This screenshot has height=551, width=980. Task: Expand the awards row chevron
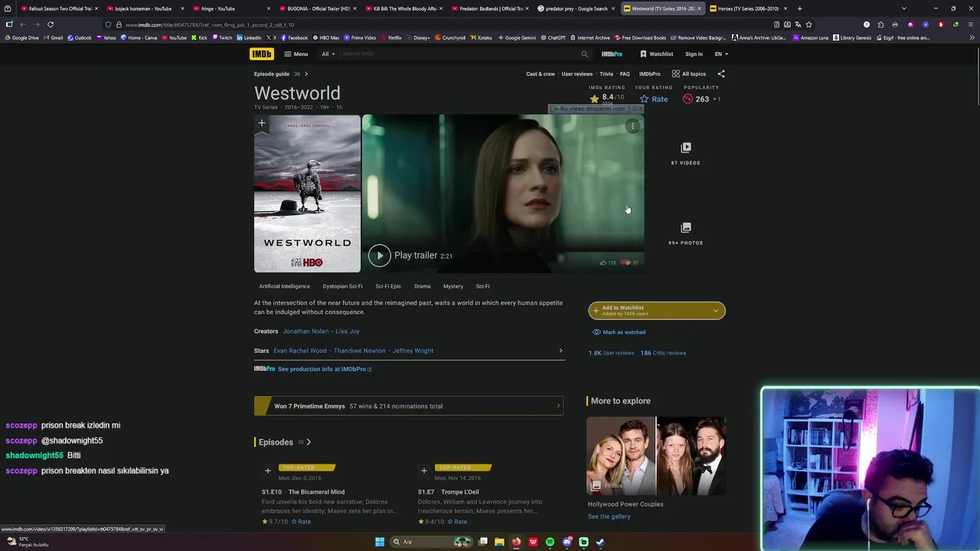(558, 406)
